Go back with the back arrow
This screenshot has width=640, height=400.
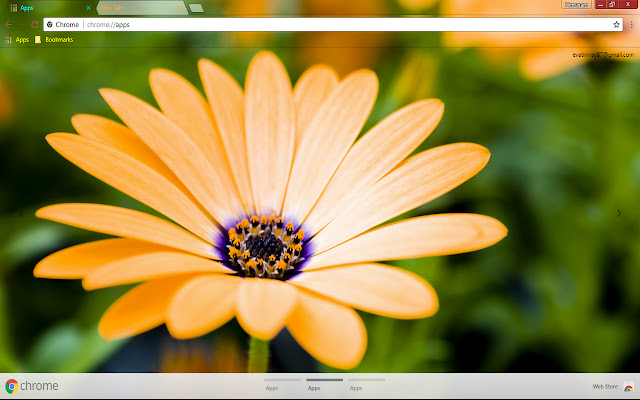8,24
